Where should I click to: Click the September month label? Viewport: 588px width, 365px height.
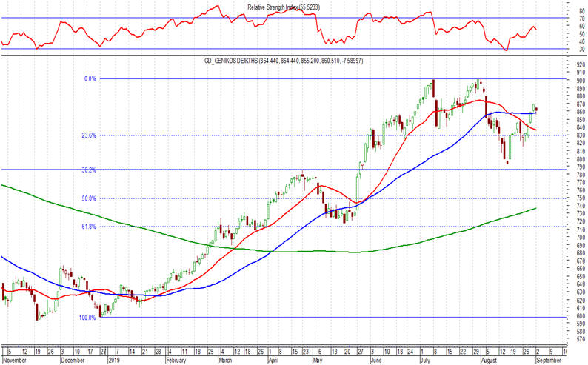tap(549, 360)
